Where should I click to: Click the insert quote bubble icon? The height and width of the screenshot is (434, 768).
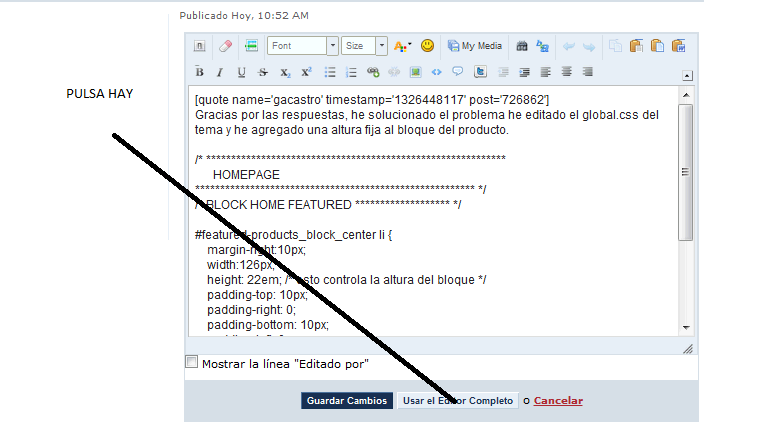(x=457, y=72)
